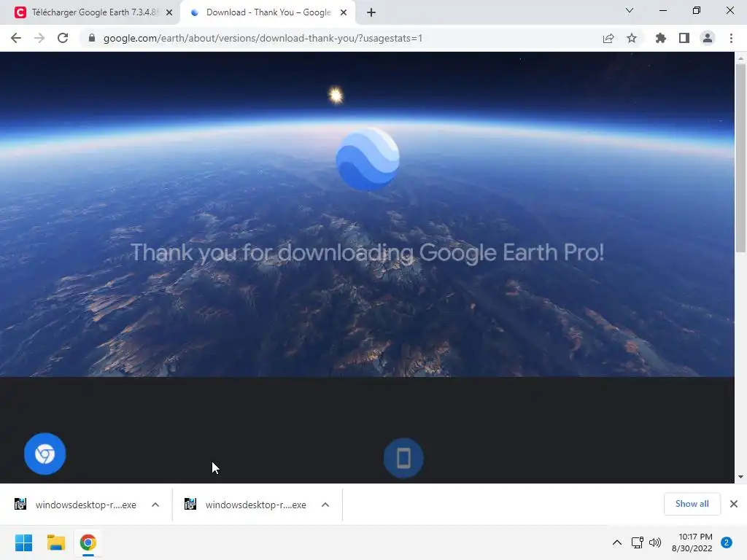This screenshot has width=747, height=560.
Task: Close the Télécharger Google Earth tab
Action: (x=169, y=13)
